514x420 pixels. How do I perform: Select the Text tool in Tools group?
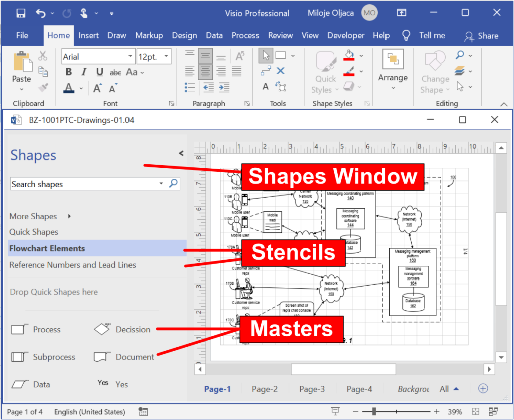click(x=266, y=87)
